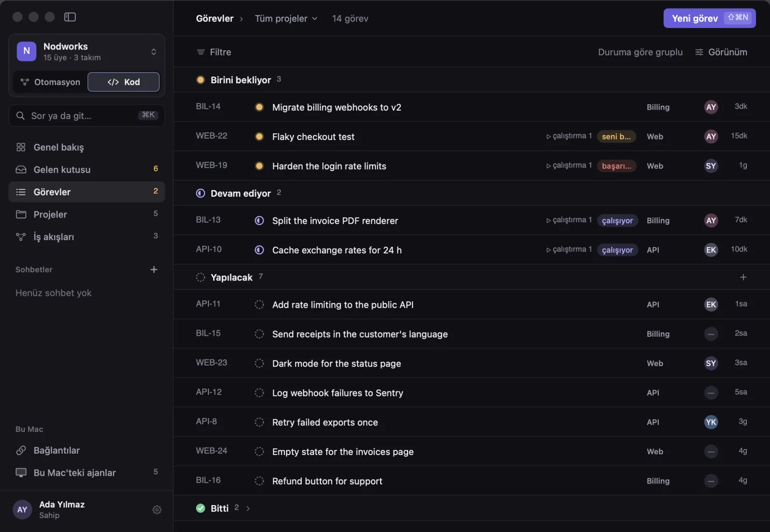Open Bağlantılar in sidebar

pyautogui.click(x=87, y=450)
